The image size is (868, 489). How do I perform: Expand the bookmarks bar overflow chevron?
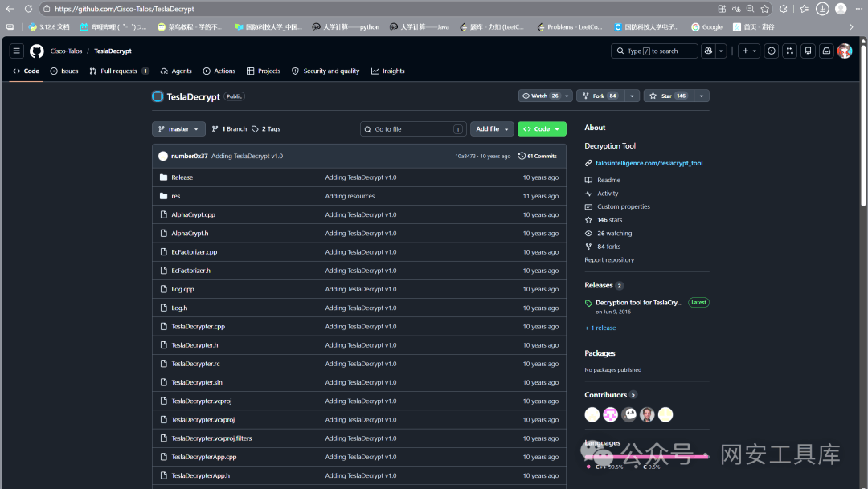coord(851,26)
